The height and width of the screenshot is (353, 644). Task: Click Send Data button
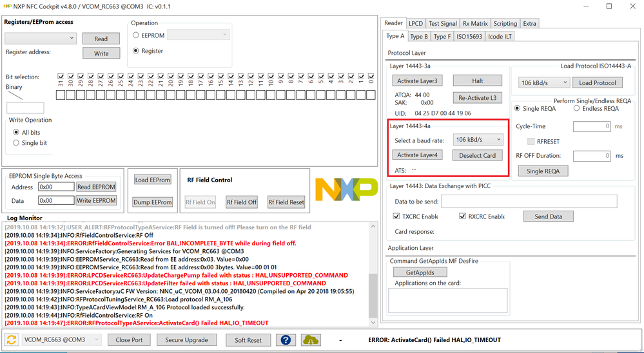[548, 216]
